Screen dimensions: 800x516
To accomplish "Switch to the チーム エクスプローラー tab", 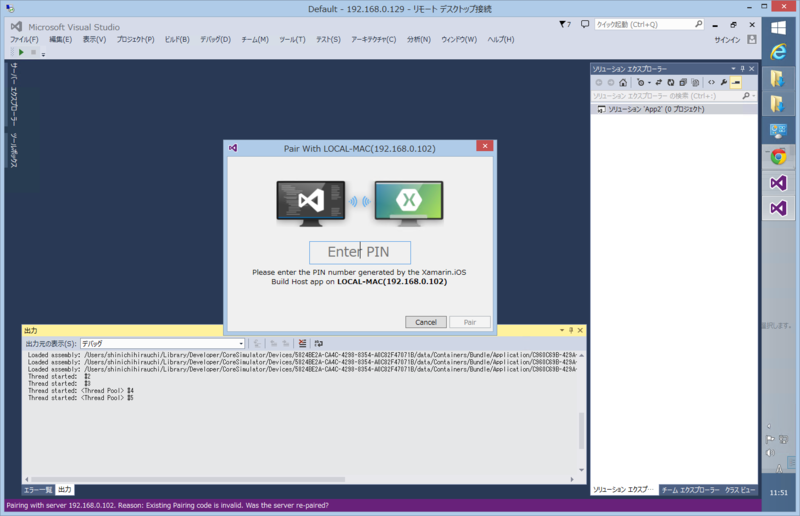I will click(x=690, y=490).
